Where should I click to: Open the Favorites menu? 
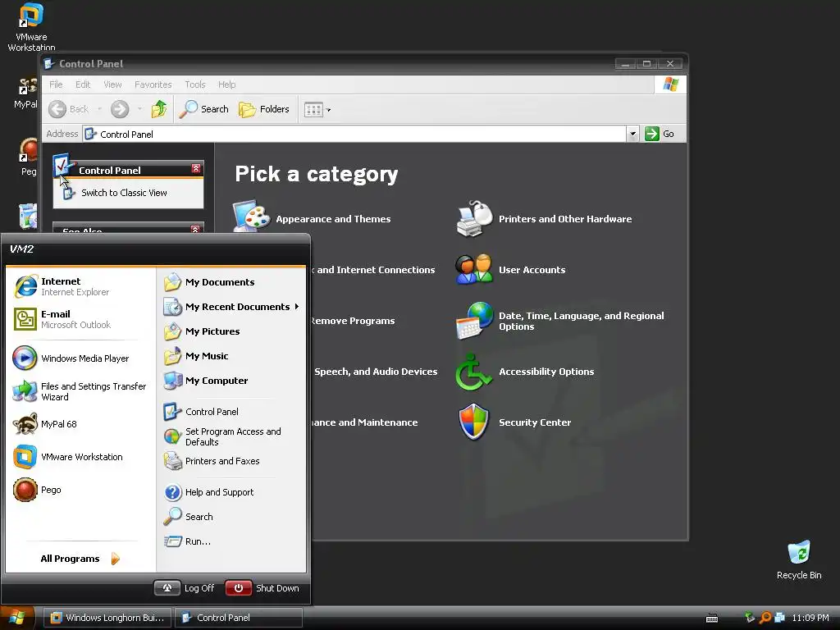[x=153, y=84]
